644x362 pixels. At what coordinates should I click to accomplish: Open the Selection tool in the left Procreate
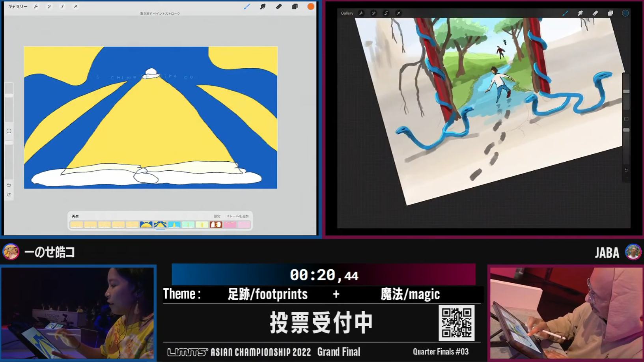[x=62, y=7]
